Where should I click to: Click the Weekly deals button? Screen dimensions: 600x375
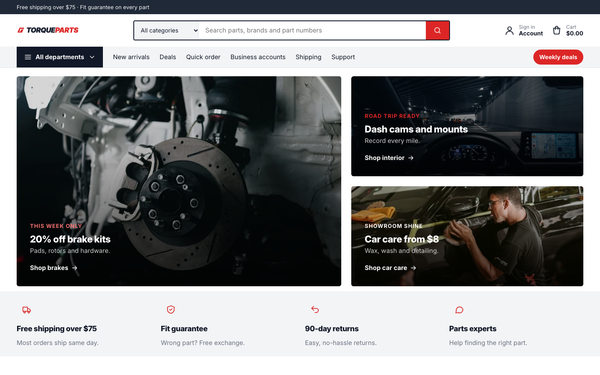[558, 57]
